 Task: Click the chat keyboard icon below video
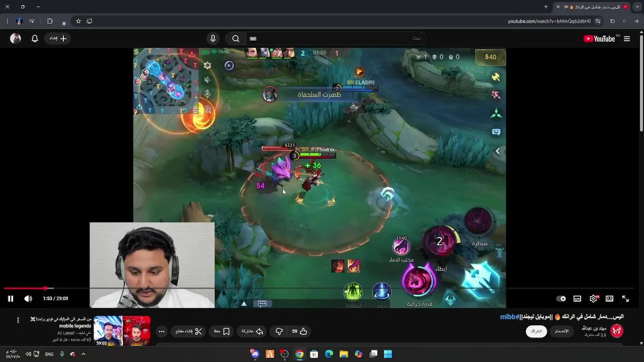262,304
